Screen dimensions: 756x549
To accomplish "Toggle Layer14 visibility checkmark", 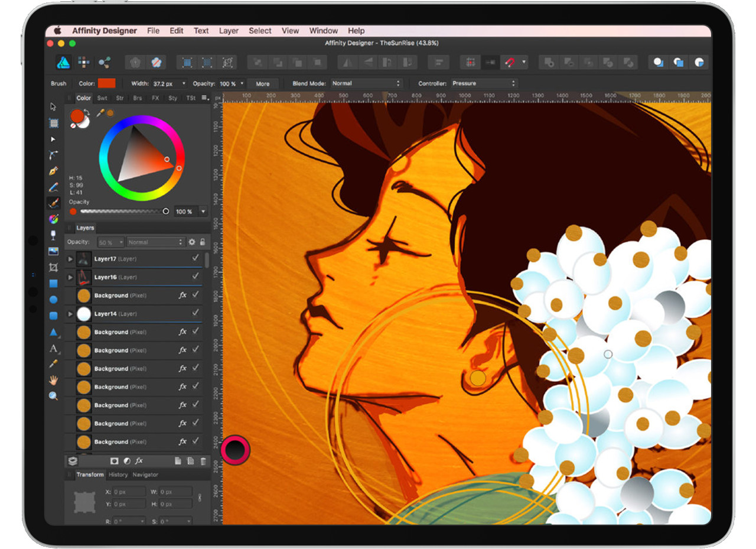I will [195, 313].
